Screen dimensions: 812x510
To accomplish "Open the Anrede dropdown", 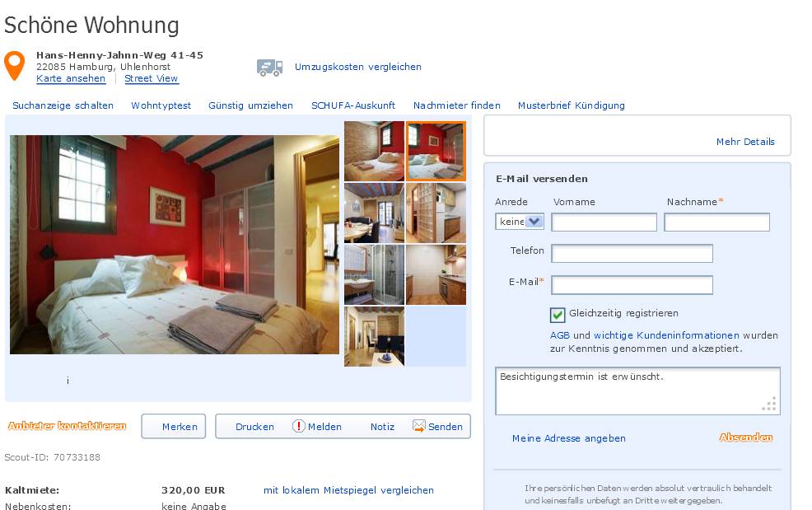I will tap(520, 222).
